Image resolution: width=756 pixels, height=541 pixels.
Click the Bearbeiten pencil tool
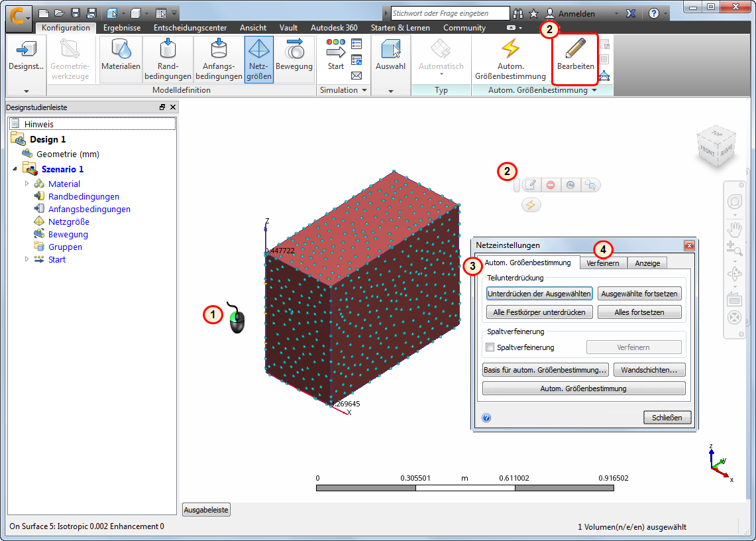click(575, 56)
